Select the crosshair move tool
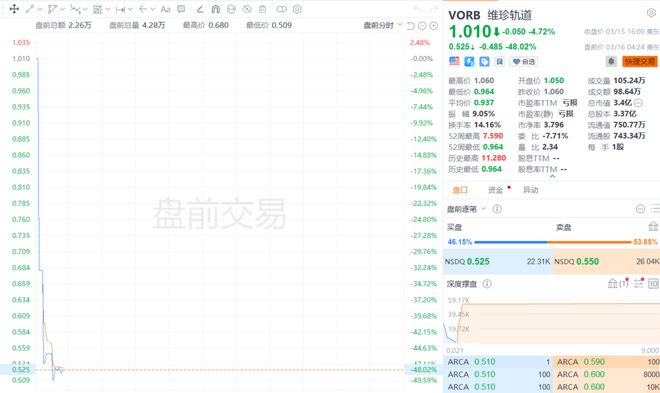The height and width of the screenshot is (393, 660). 14,9
